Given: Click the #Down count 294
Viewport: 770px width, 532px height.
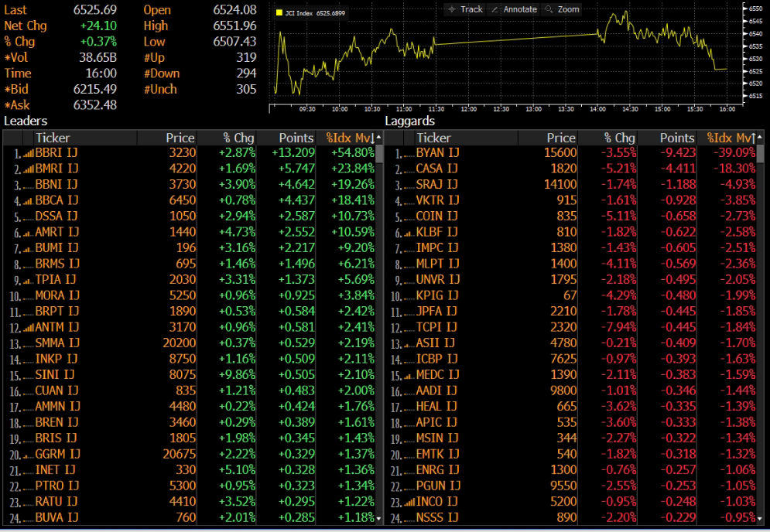Looking at the screenshot, I should tap(247, 73).
